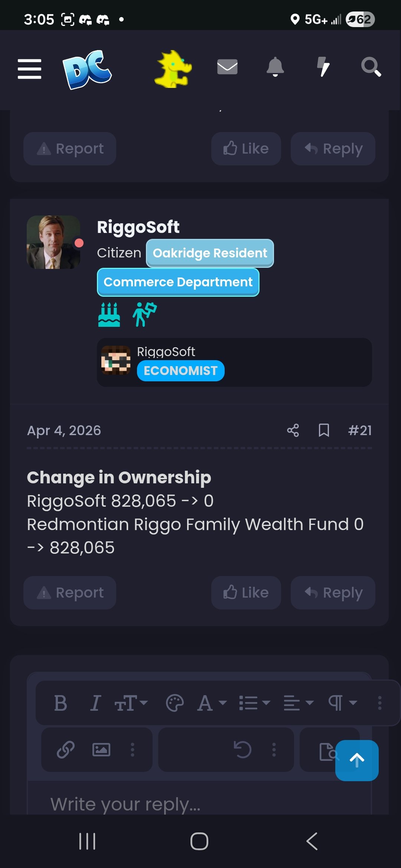The height and width of the screenshot is (868, 401).
Task: Open the hamburger navigation menu
Action: [x=30, y=69]
